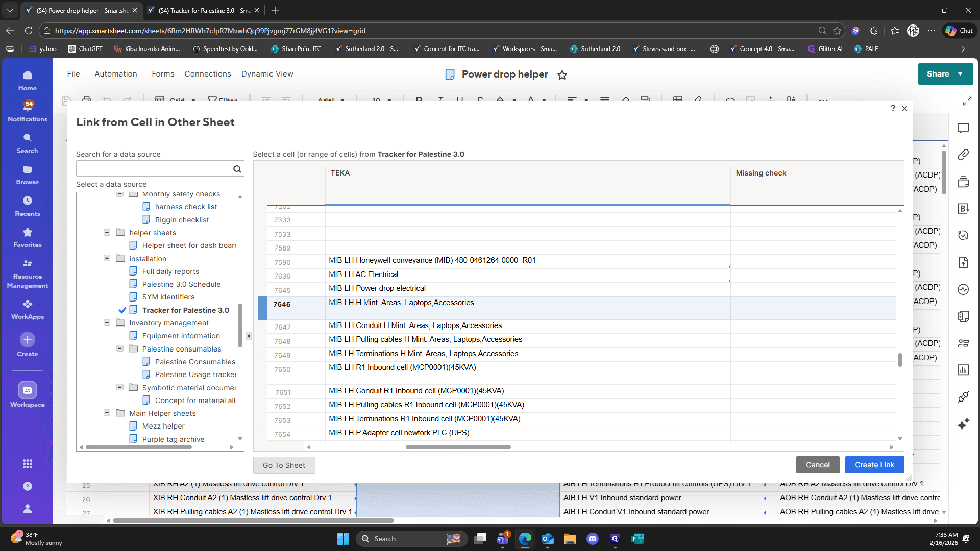The image size is (980, 551).
Task: Open Notifications with 54 badge
Action: pyautogui.click(x=28, y=106)
